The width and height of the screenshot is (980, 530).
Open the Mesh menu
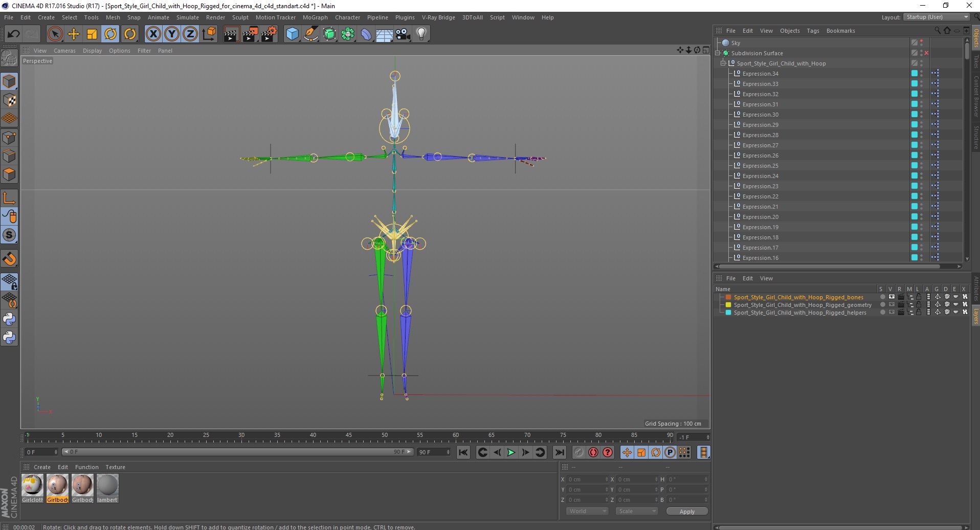click(x=113, y=17)
